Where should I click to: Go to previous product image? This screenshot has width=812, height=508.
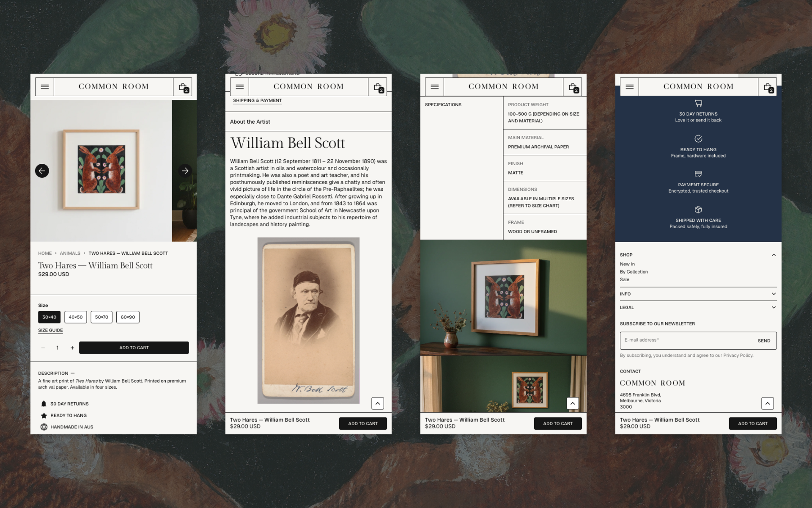point(42,171)
